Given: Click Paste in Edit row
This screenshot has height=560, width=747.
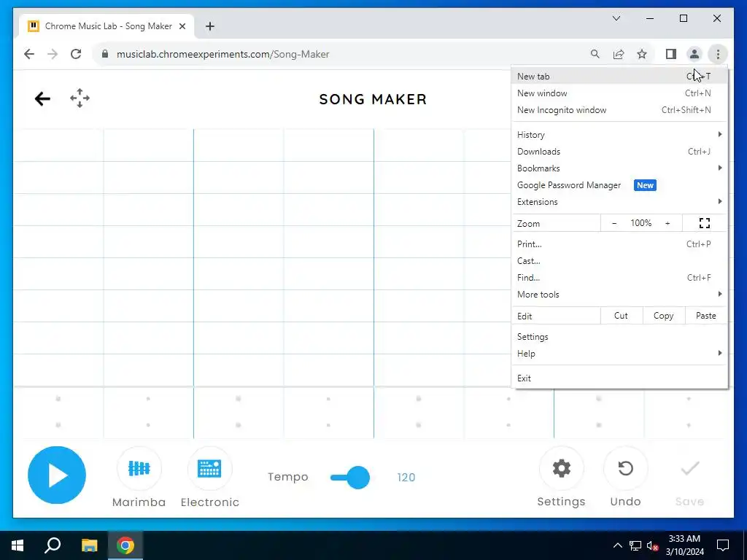Looking at the screenshot, I should (x=705, y=315).
